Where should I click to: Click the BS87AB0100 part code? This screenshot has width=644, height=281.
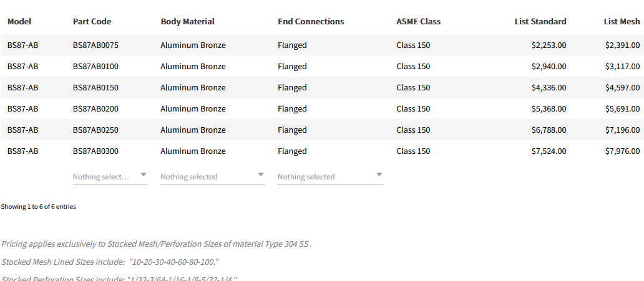pyautogui.click(x=95, y=66)
